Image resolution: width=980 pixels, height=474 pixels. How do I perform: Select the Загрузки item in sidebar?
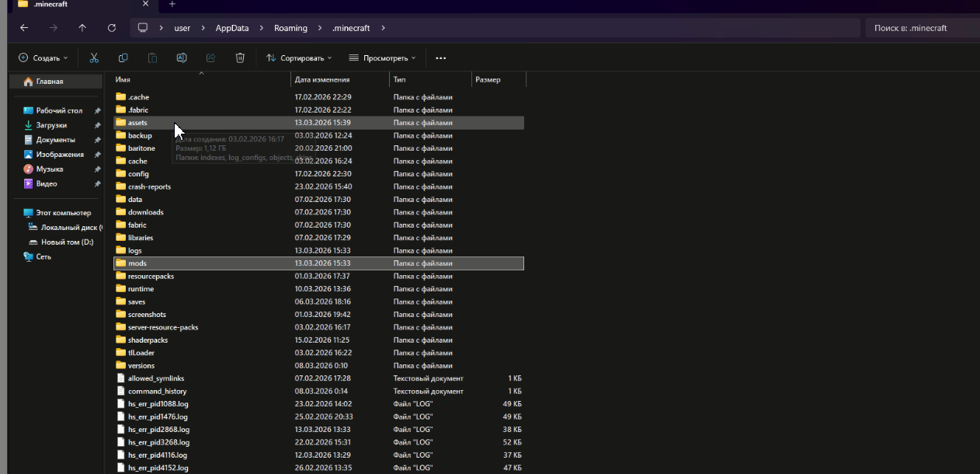pyautogui.click(x=51, y=125)
